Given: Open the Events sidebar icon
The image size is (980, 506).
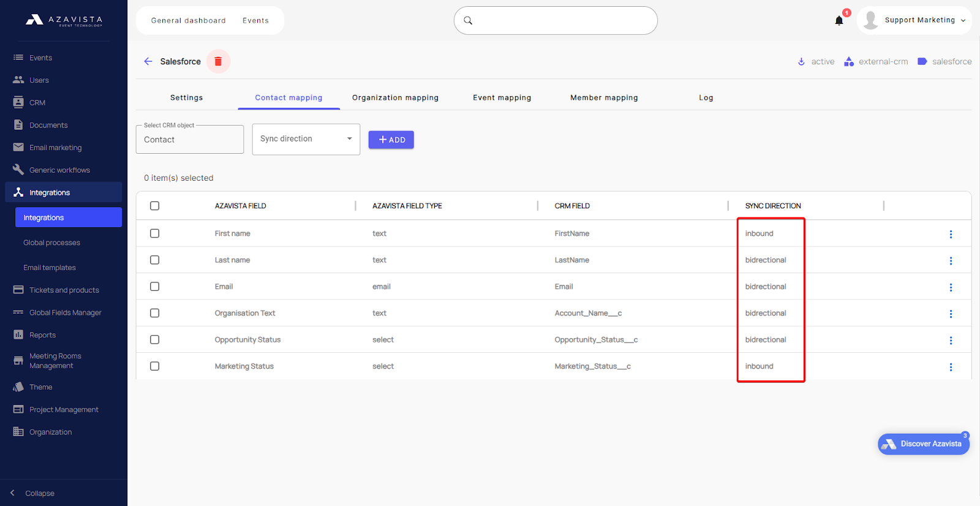Looking at the screenshot, I should (18, 58).
